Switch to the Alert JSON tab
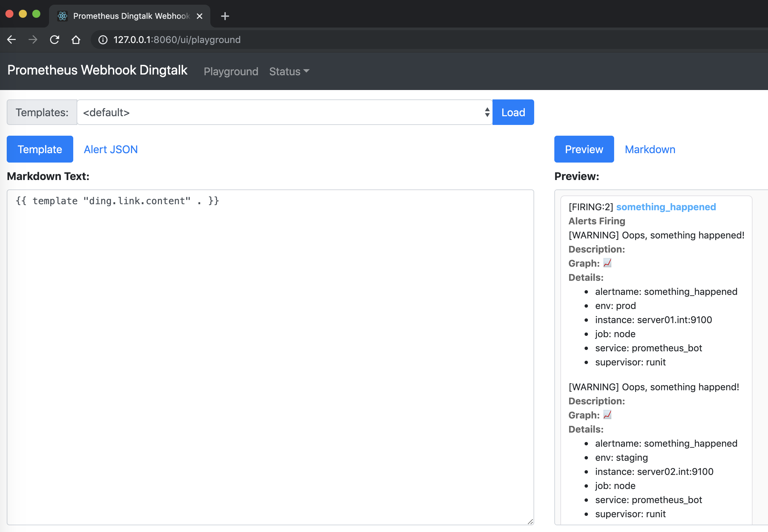The height and width of the screenshot is (532, 768). pos(111,149)
